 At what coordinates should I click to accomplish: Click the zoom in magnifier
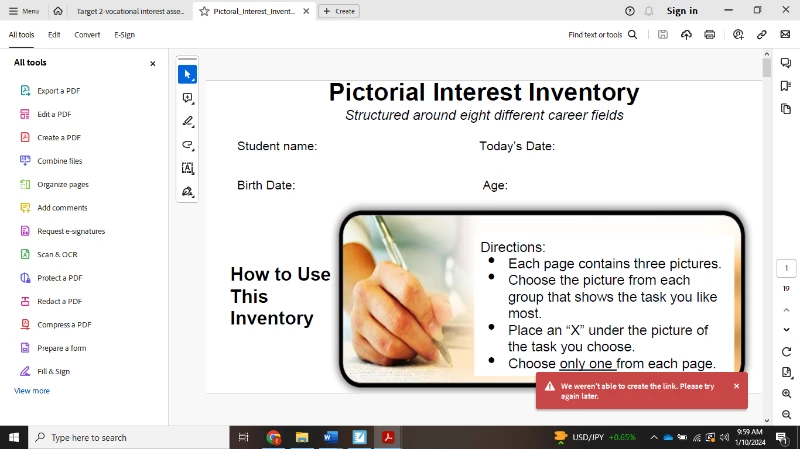point(786,393)
